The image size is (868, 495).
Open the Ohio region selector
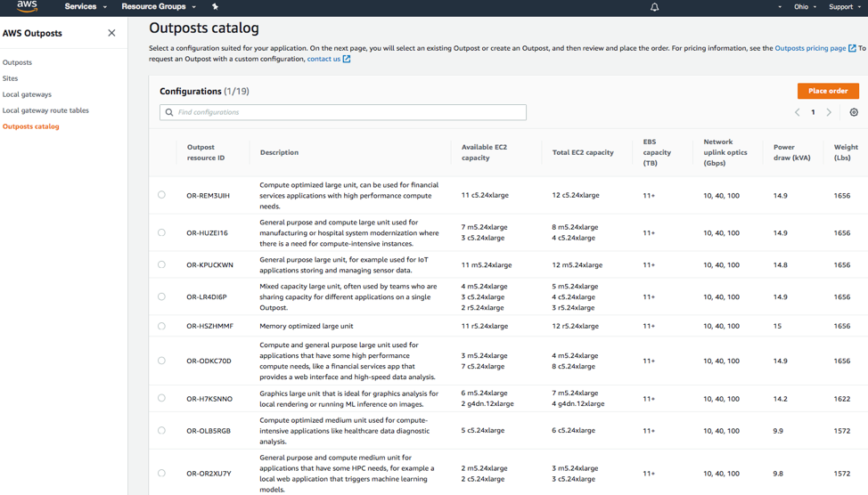804,7
